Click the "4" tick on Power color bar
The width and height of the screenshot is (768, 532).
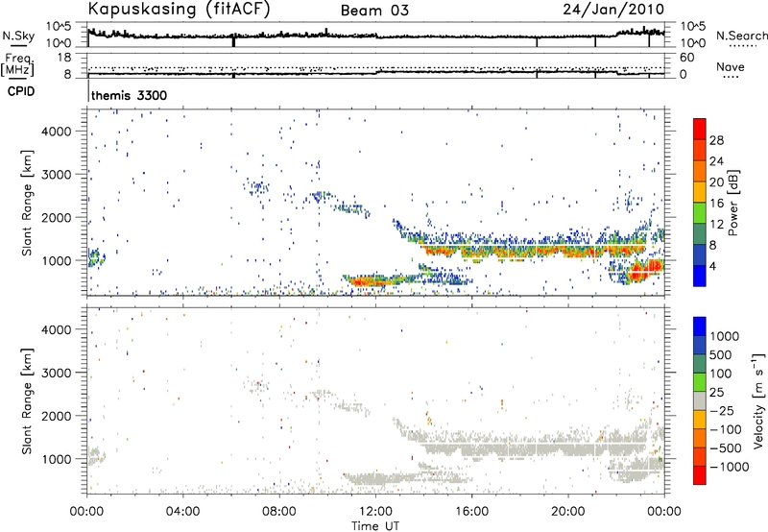(713, 266)
